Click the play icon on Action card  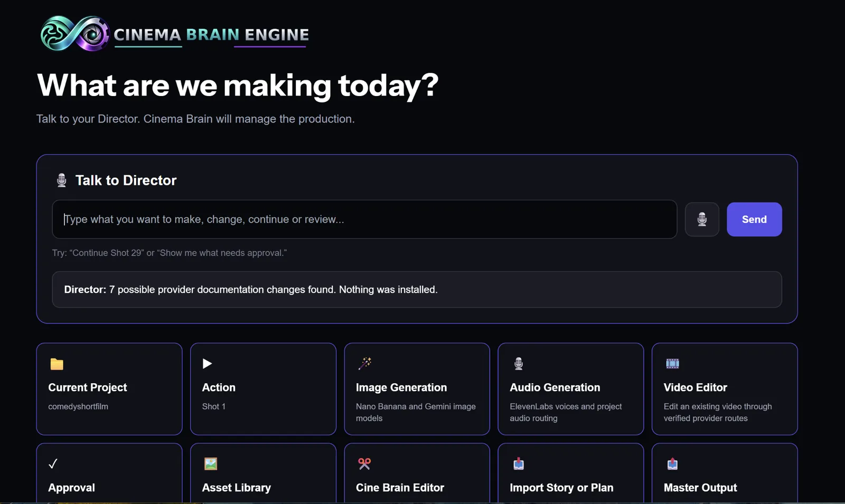pos(207,364)
